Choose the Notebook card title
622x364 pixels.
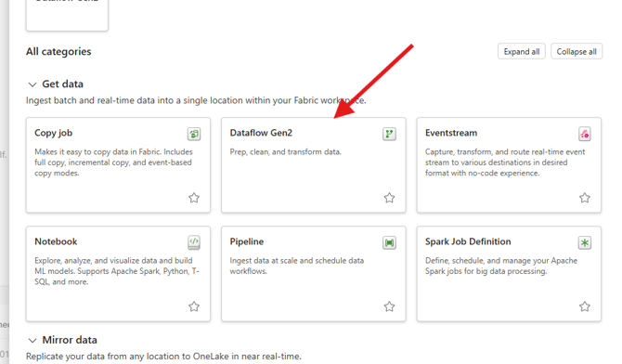56,241
